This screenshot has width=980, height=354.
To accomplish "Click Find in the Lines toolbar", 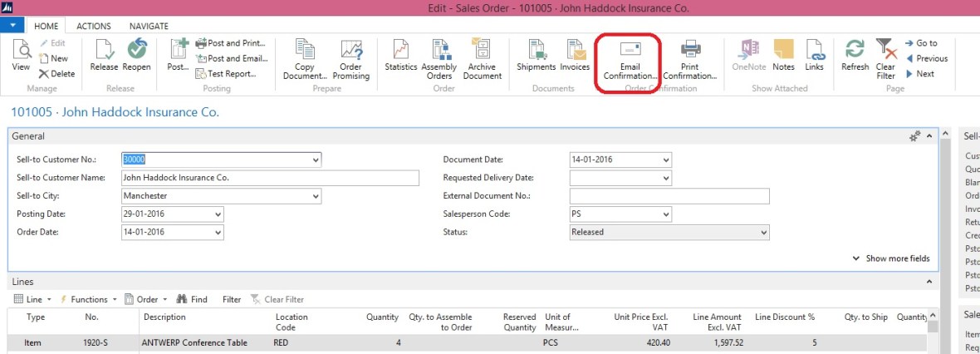I will pos(192,300).
